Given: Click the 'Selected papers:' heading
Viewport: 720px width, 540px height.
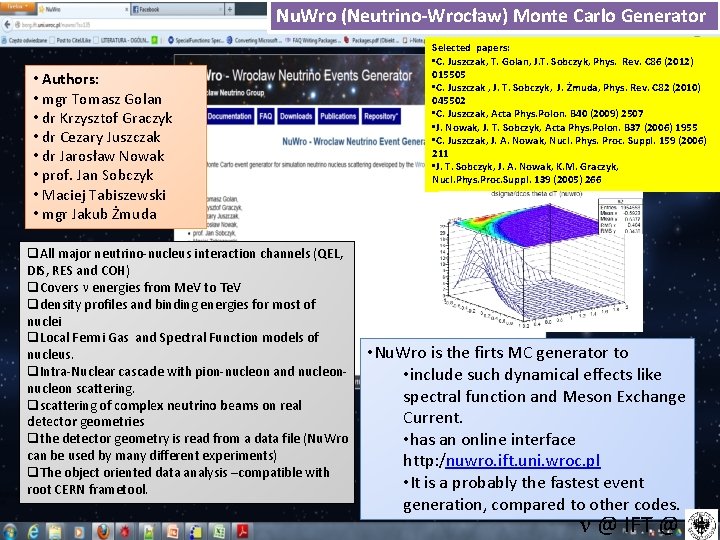Looking at the screenshot, I should pos(471,48).
